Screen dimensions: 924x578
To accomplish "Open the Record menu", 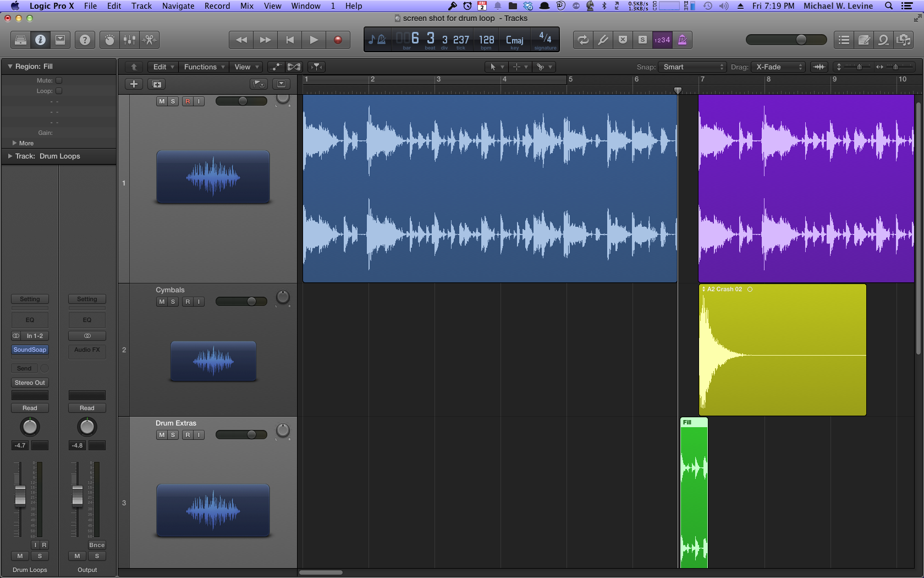I will (217, 6).
